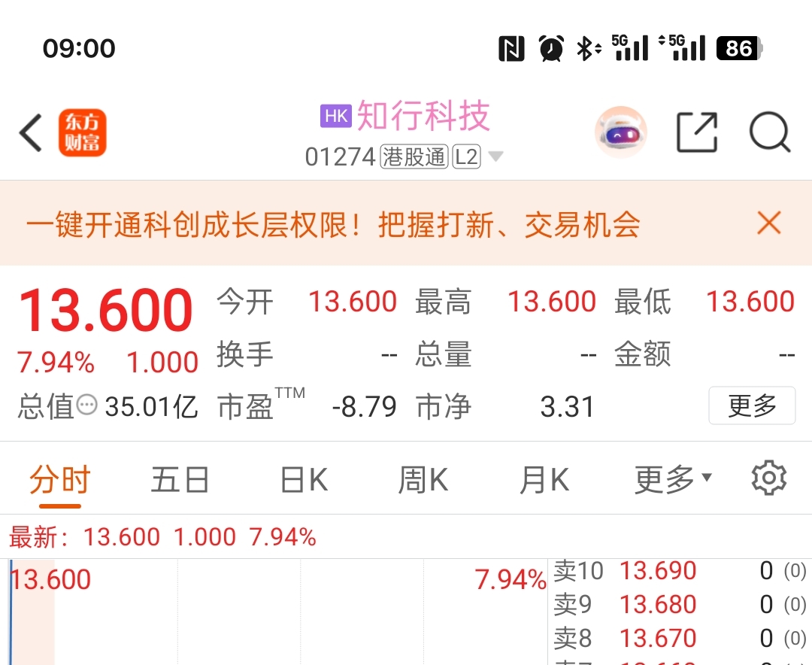
Task: Tap the back arrow icon
Action: 30,132
